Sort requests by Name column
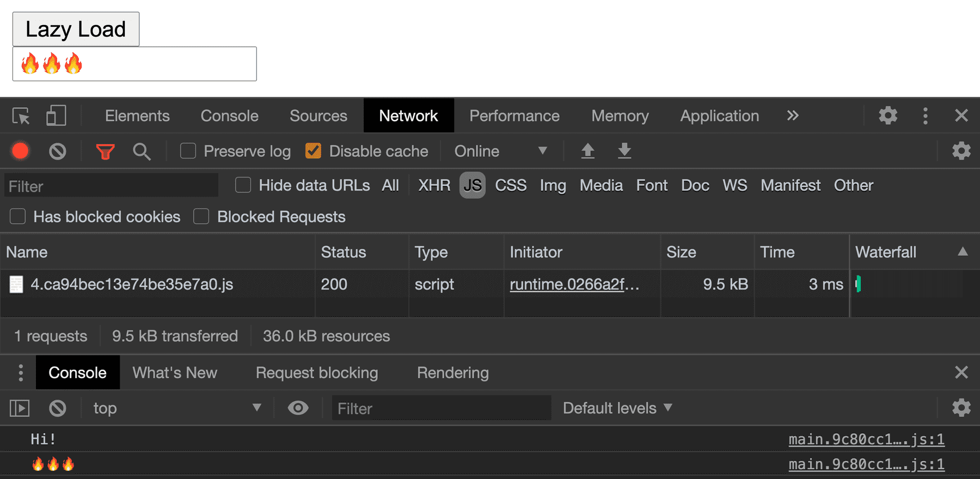The width and height of the screenshot is (980, 479). (157, 252)
